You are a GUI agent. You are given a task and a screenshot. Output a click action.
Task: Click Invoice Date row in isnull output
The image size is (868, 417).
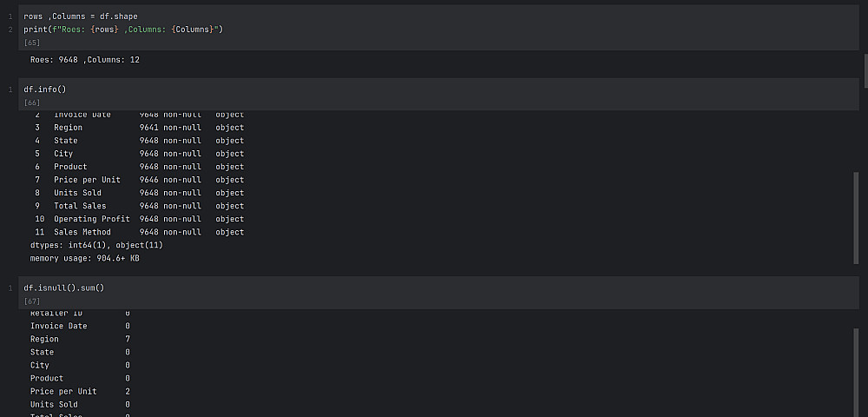[79, 326]
